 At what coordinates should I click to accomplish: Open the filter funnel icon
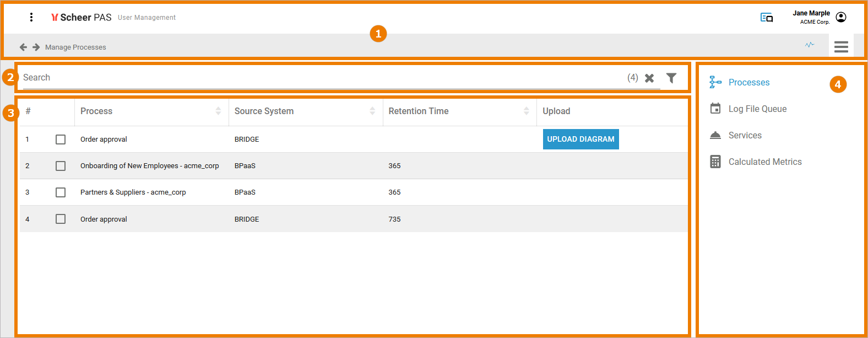coord(671,78)
